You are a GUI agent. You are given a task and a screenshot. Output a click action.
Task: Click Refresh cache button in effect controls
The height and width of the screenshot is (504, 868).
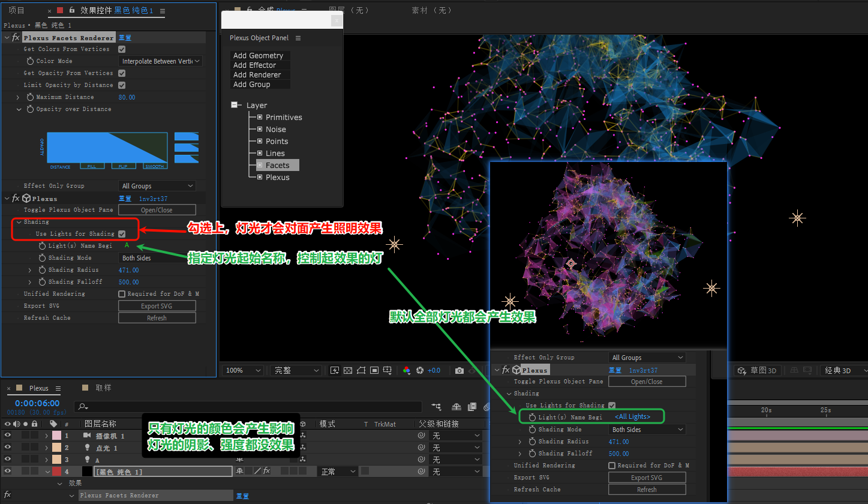[x=157, y=318]
